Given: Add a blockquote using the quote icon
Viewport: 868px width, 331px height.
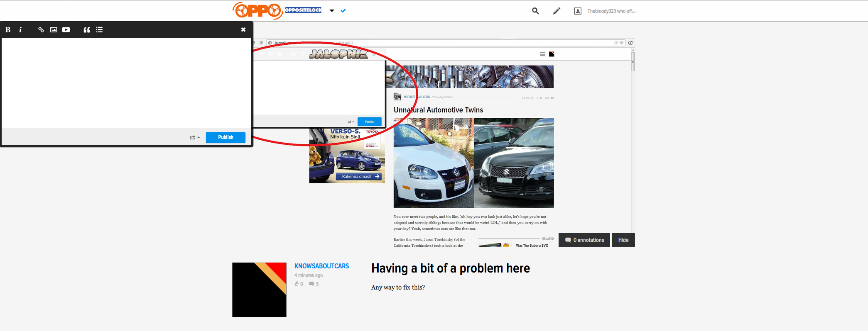Looking at the screenshot, I should point(87,29).
